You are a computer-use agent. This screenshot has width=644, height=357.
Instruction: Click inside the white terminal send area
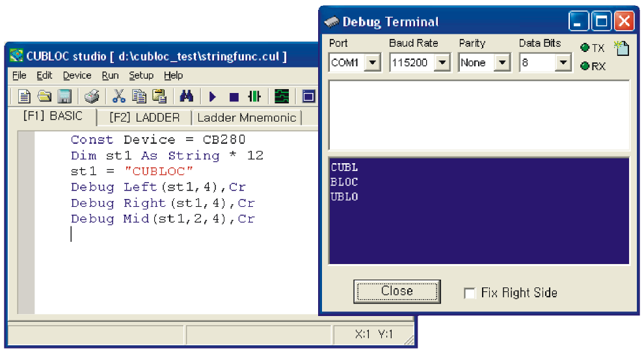tap(479, 115)
